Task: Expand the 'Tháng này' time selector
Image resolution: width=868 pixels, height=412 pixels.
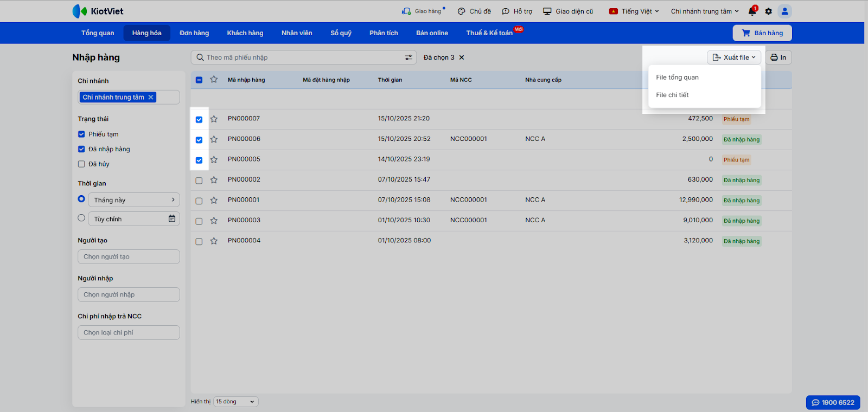Action: point(133,200)
